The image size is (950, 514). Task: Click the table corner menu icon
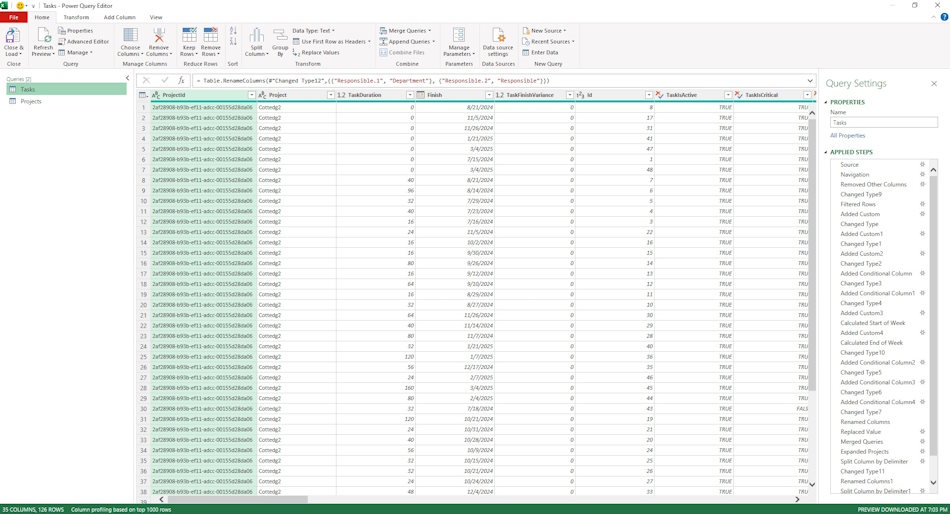143,95
